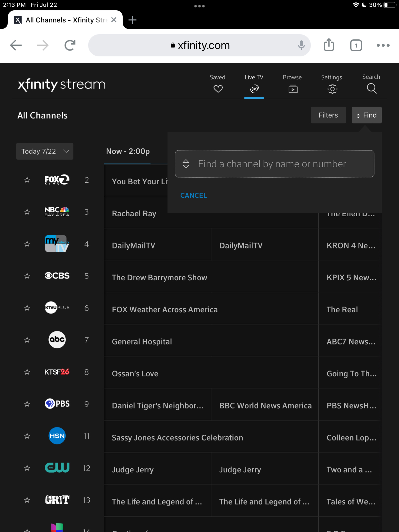Open Tales of We... listing
The image size is (399, 532).
(x=350, y=501)
